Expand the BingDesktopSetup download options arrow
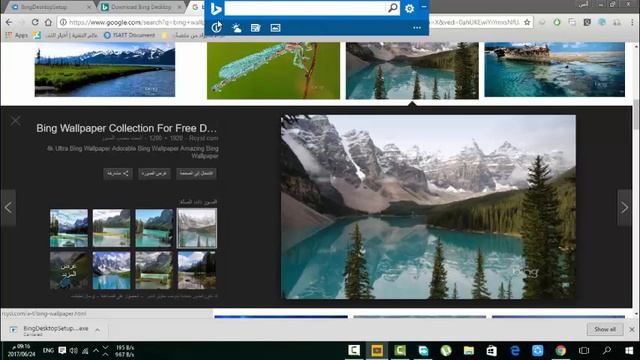This screenshot has height=360, width=640. coord(98,330)
